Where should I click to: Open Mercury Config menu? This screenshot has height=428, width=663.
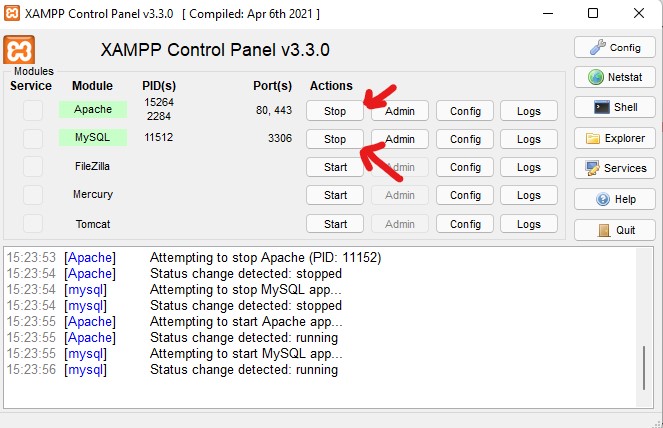[465, 195]
